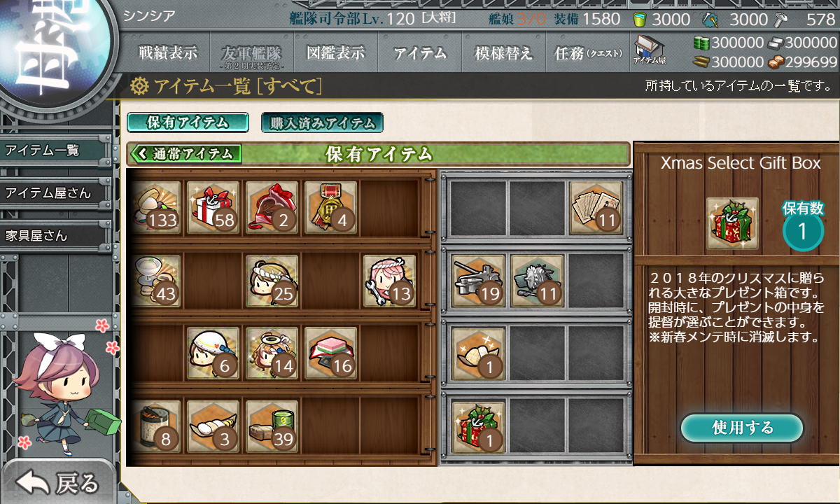Select the steel bucket item showing 8
The height and width of the screenshot is (504, 840).
pos(154,426)
